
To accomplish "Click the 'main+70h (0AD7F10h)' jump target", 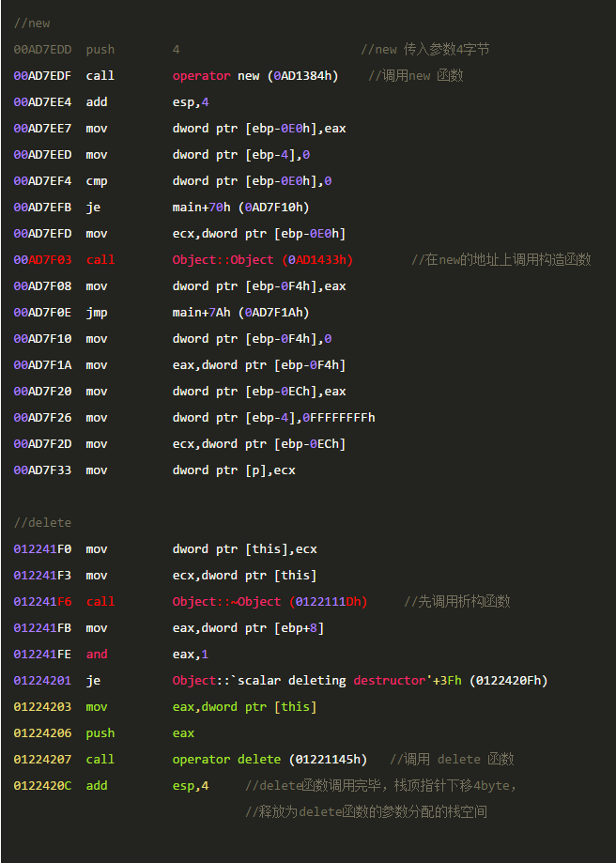I will pos(241,208).
